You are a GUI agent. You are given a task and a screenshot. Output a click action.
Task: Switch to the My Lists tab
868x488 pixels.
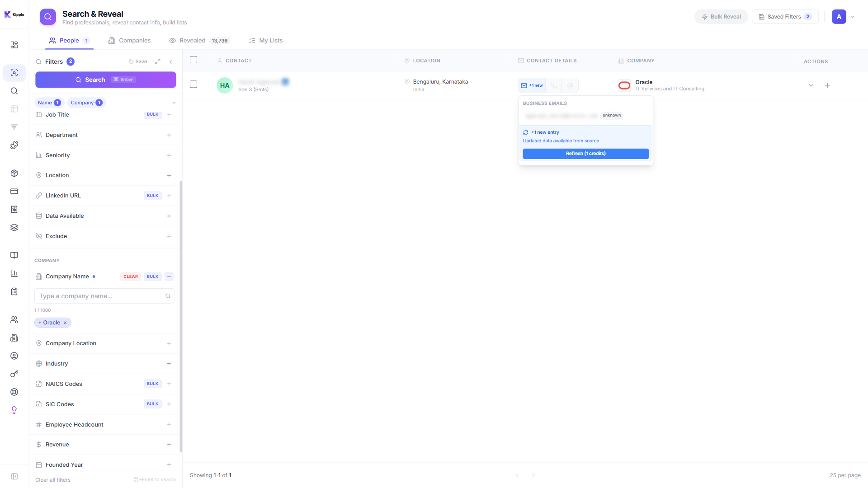tap(266, 41)
